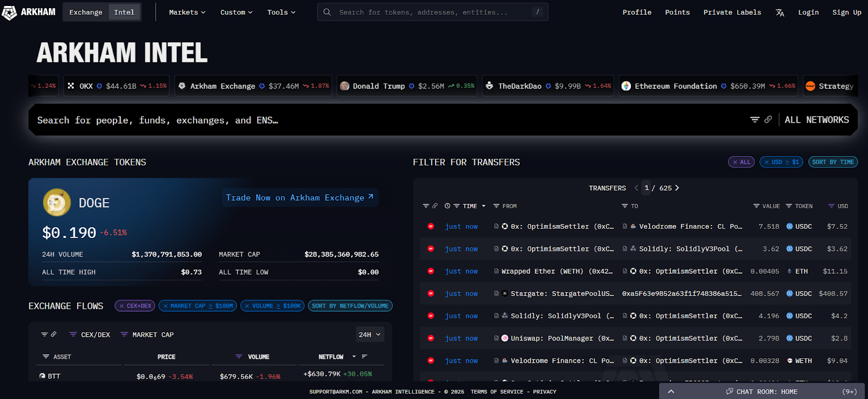Click the filter icon in entity search bar
The width and height of the screenshot is (868, 399).
[x=755, y=120]
